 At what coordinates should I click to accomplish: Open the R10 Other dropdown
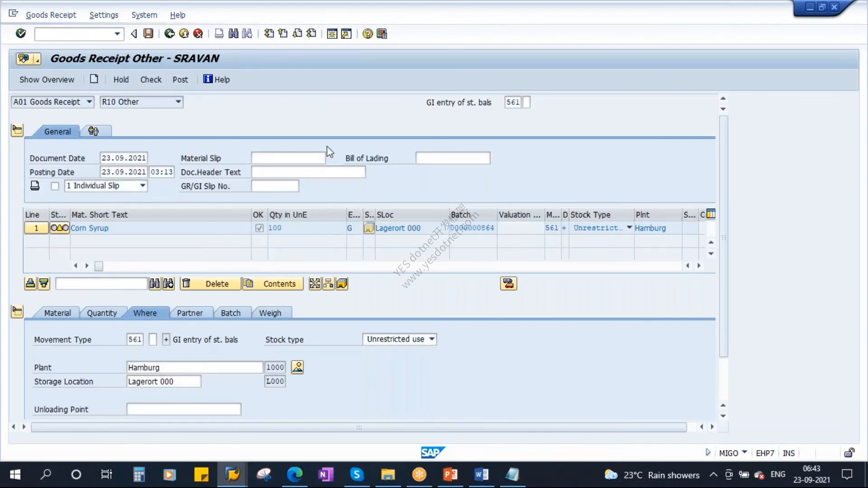click(142, 102)
